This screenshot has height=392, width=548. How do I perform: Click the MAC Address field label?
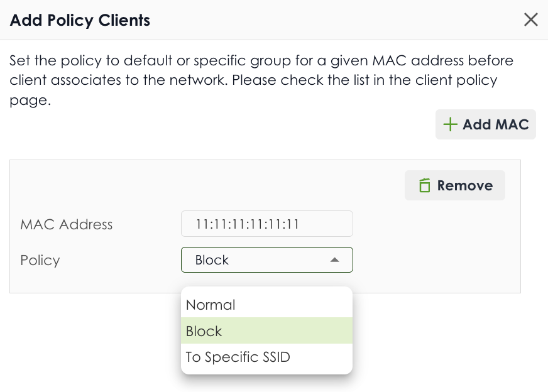(67, 224)
